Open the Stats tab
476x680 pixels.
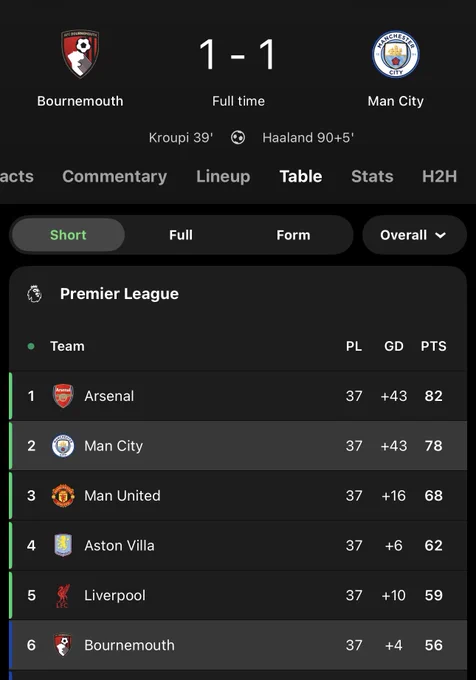[372, 176]
